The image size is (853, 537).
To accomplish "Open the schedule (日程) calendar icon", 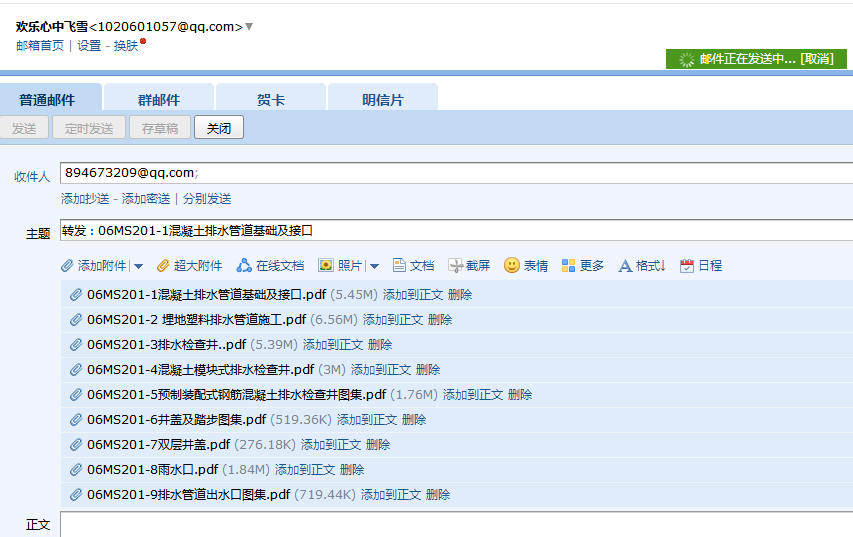I will pyautogui.click(x=687, y=266).
